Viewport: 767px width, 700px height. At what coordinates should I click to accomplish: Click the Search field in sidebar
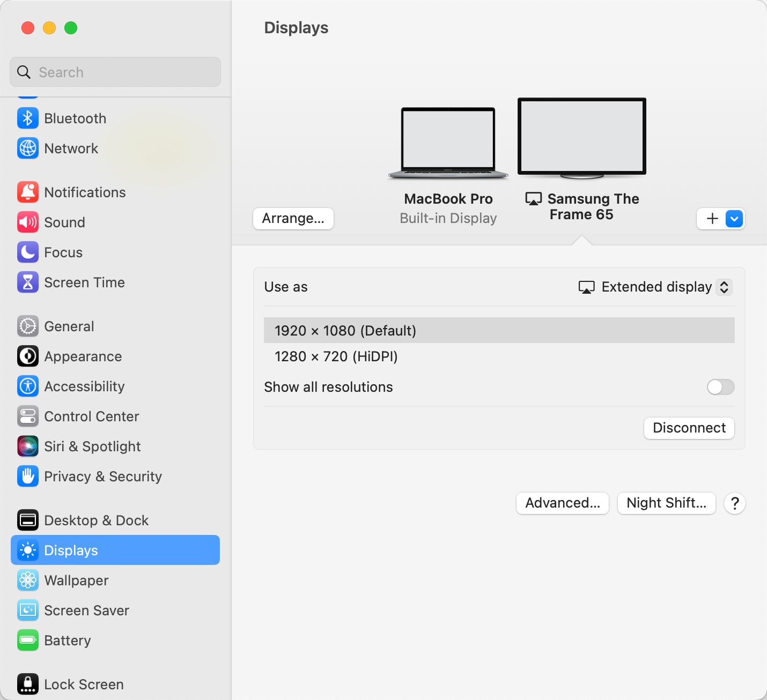(x=115, y=72)
